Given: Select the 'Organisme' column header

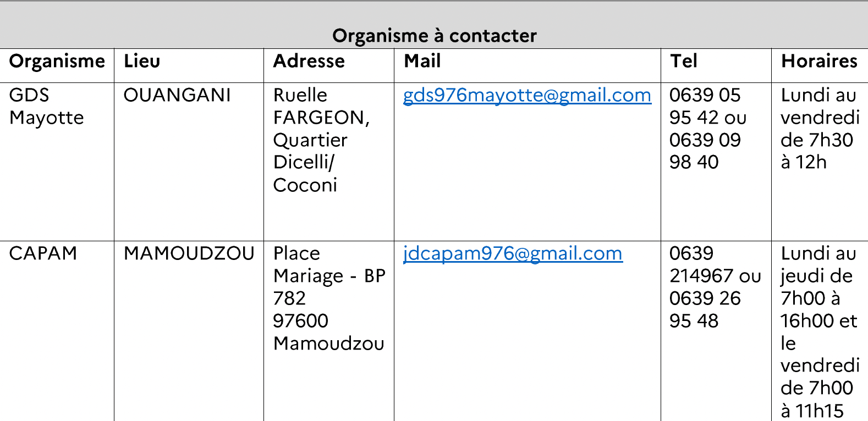Looking at the screenshot, I should (57, 61).
